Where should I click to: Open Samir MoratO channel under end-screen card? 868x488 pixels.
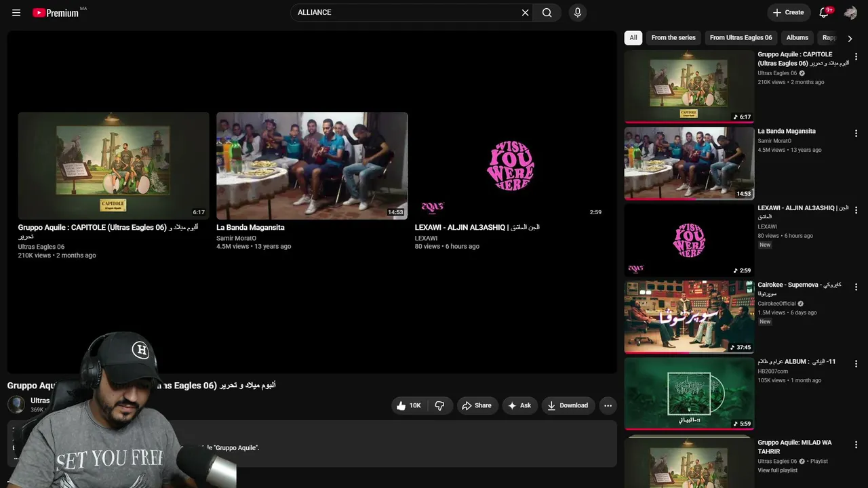[x=236, y=238]
